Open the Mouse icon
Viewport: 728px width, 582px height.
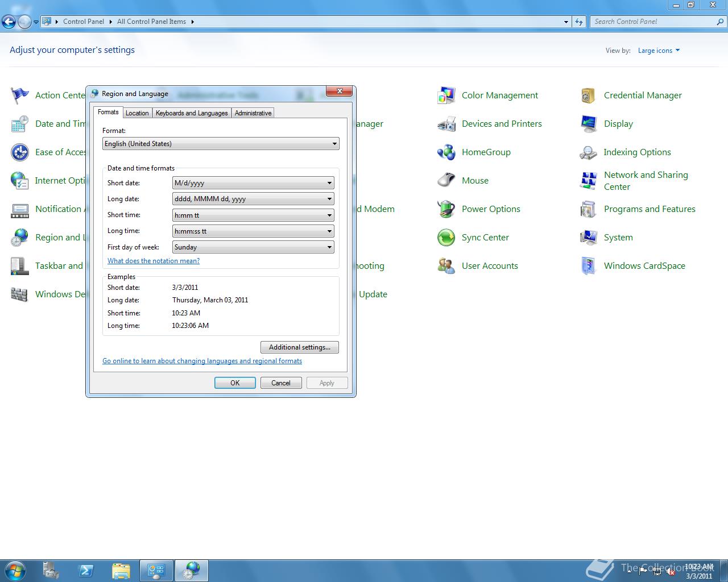click(x=446, y=181)
